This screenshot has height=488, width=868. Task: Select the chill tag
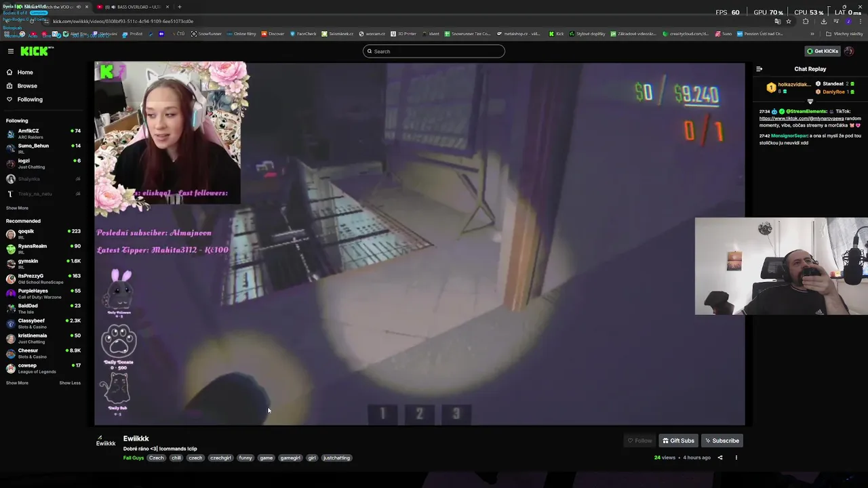click(x=176, y=458)
